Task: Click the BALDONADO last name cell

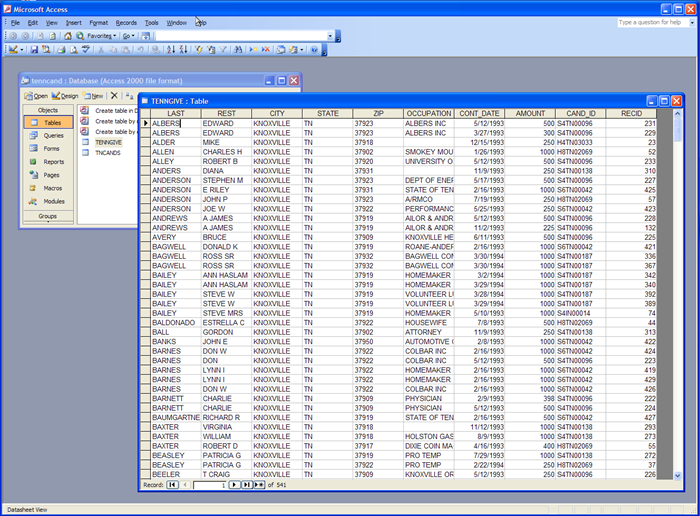Action: click(x=175, y=322)
